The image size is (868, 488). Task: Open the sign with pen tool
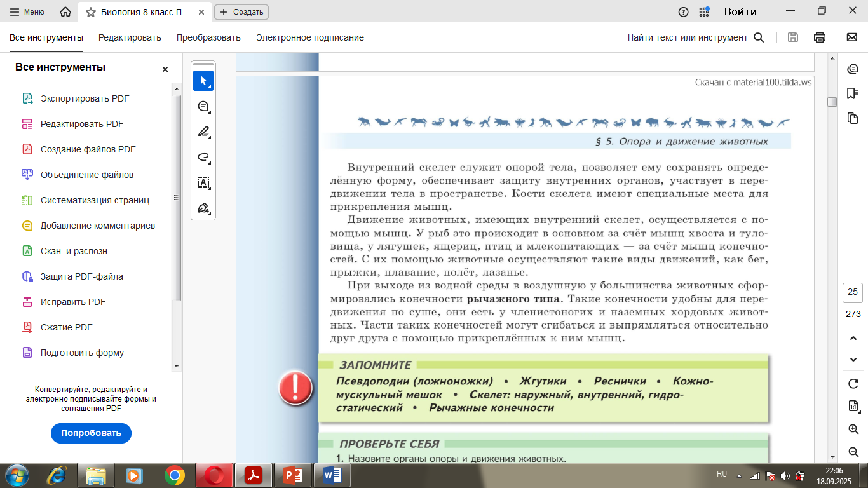tap(203, 208)
